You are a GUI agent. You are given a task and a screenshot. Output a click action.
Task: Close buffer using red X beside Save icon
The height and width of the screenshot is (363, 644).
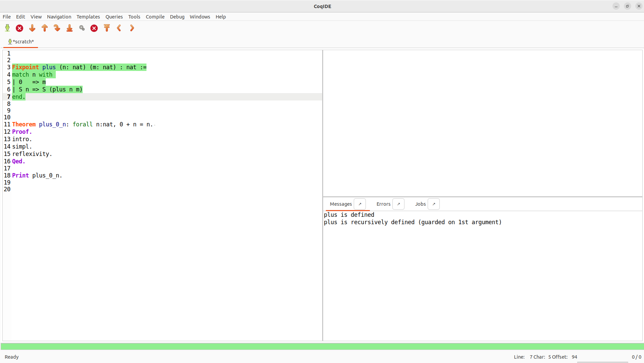19,28
